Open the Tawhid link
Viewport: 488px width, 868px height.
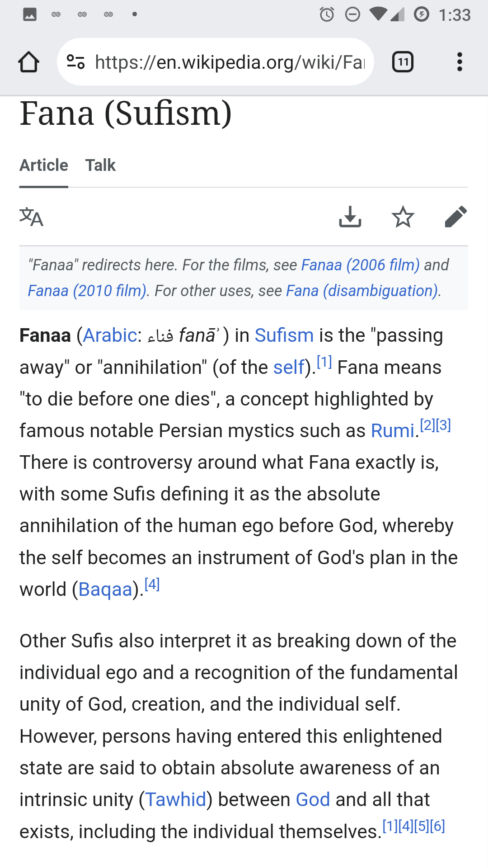point(175,800)
